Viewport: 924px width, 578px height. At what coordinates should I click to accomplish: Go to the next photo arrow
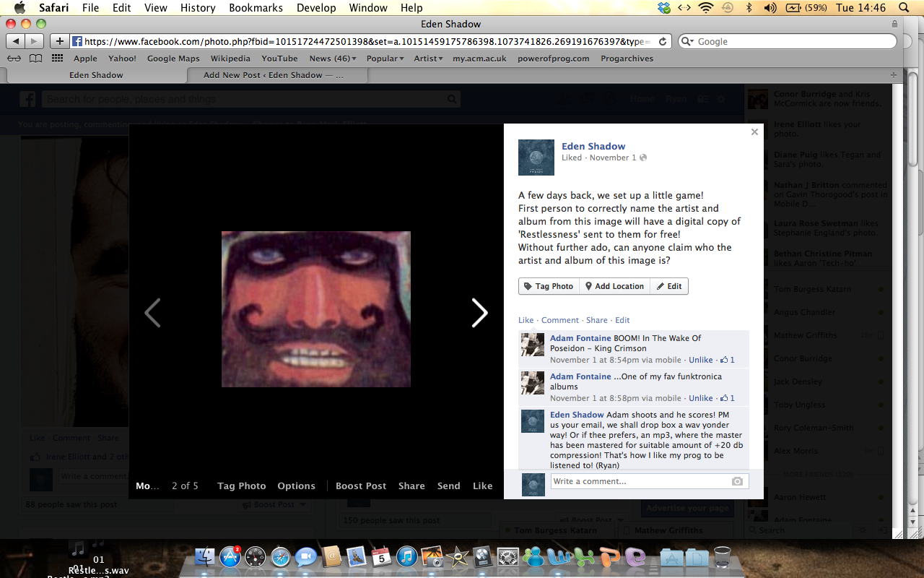click(480, 313)
